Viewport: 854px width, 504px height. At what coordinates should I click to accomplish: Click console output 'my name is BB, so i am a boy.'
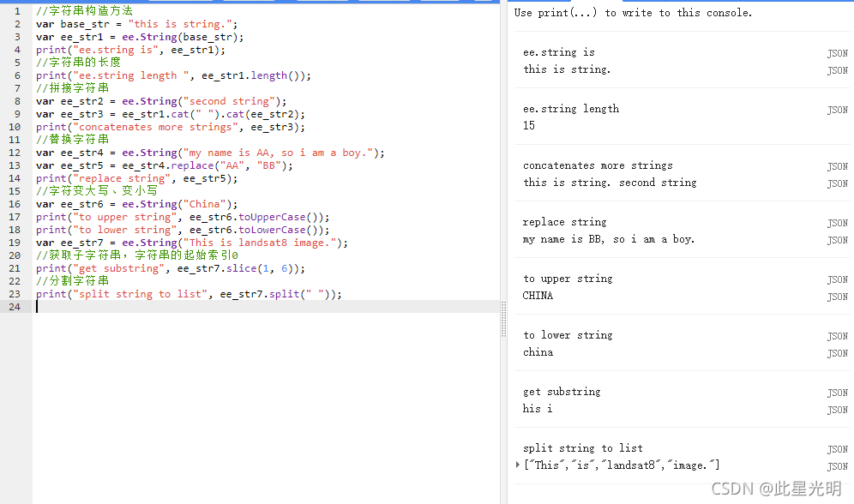point(609,239)
